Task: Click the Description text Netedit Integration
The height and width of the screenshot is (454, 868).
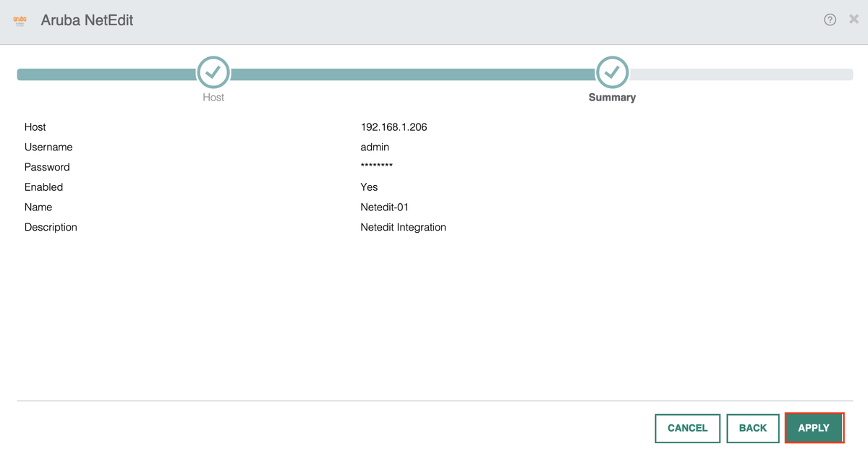Action: click(x=404, y=226)
